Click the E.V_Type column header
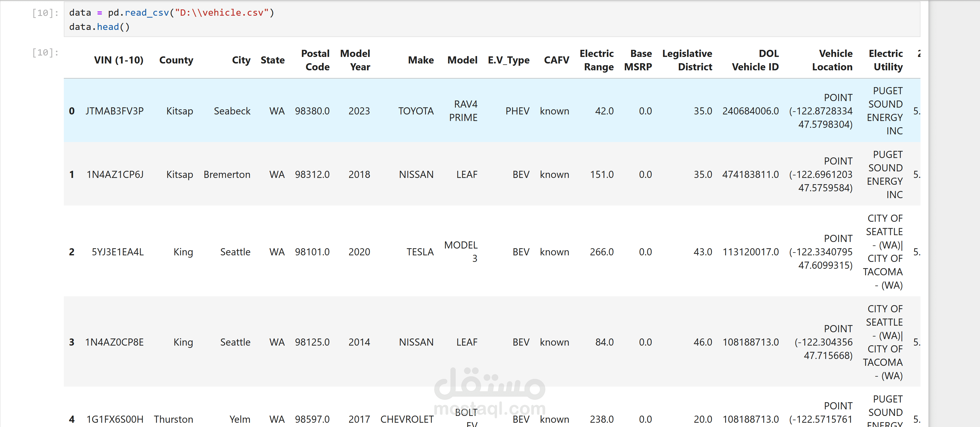This screenshot has height=427, width=980. point(508,60)
